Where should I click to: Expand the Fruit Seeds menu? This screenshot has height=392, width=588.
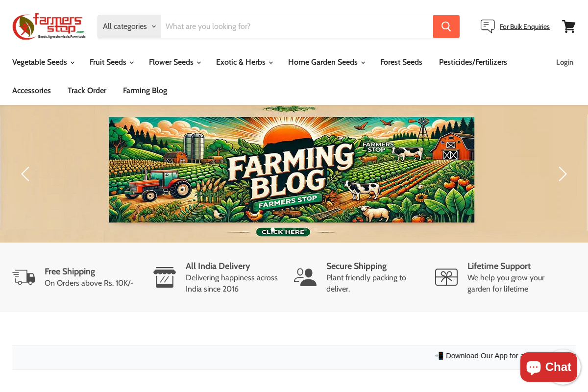tap(112, 62)
